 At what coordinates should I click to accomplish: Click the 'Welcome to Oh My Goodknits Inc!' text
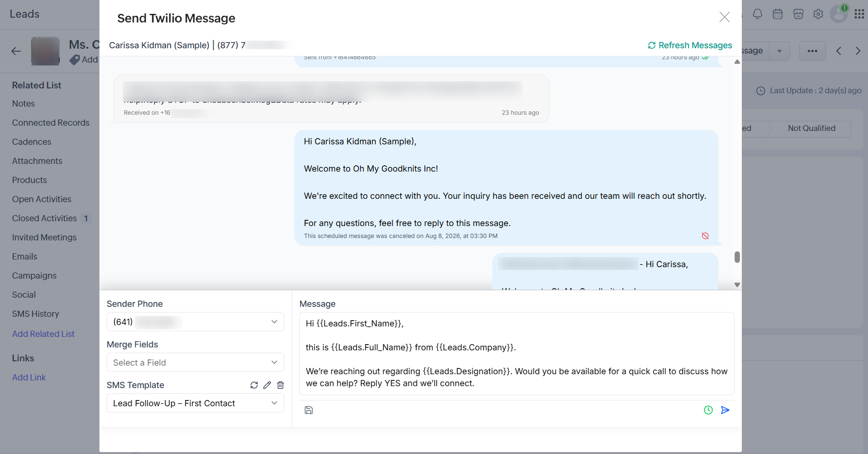pos(371,169)
